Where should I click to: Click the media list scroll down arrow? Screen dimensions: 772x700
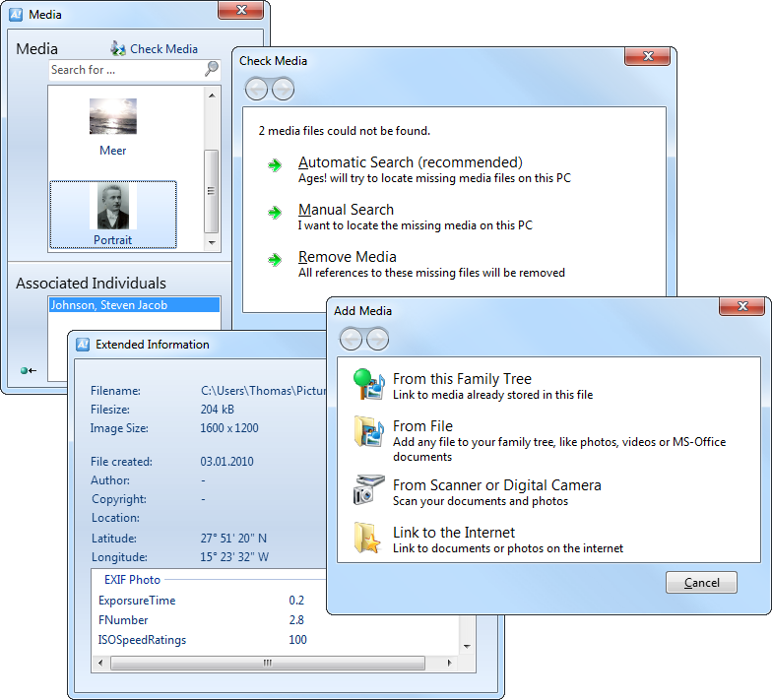point(212,242)
